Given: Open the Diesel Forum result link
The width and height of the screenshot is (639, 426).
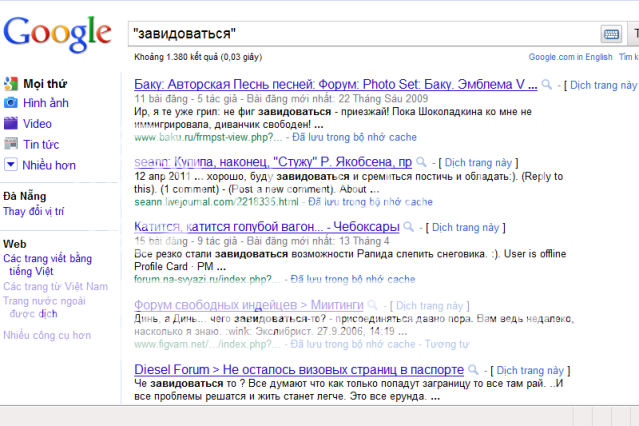Looking at the screenshot, I should coord(298,369).
